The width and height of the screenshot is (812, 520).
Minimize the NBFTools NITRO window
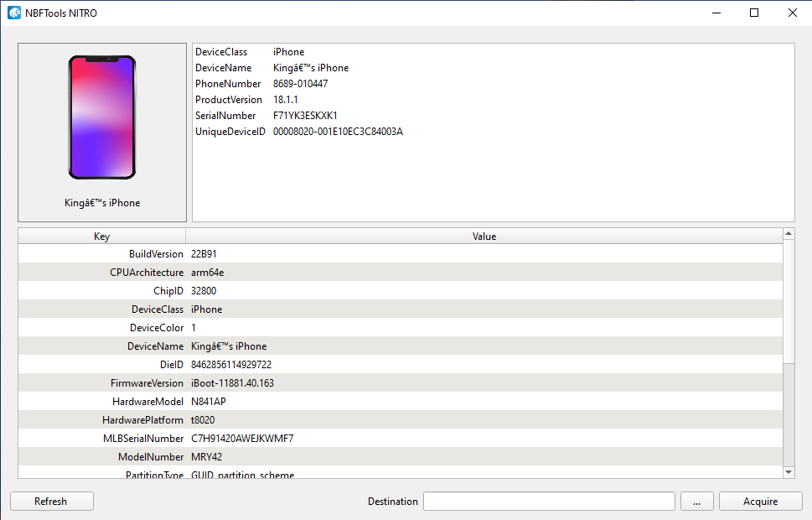pyautogui.click(x=716, y=13)
